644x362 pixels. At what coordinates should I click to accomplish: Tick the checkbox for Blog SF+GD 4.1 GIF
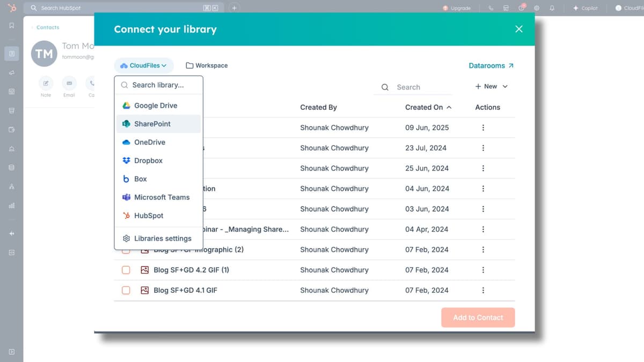pos(126,290)
